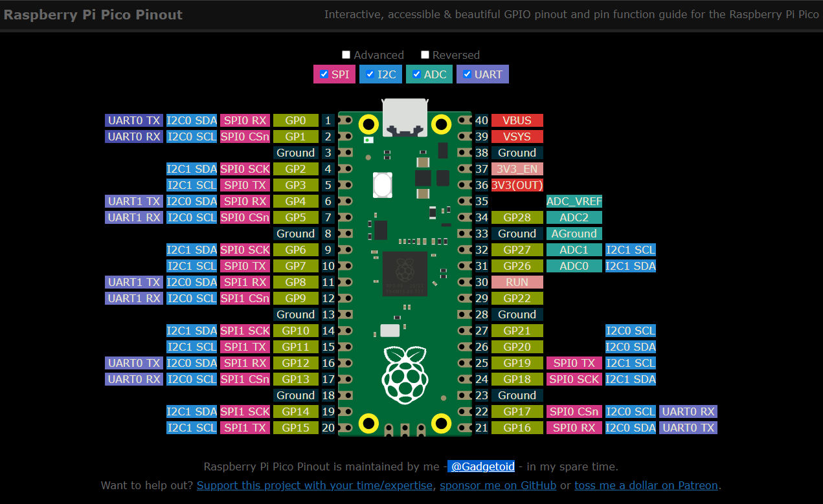Image resolution: width=823 pixels, height=504 pixels.
Task: Click UART0 TX label beside GP0 row
Action: coord(134,120)
